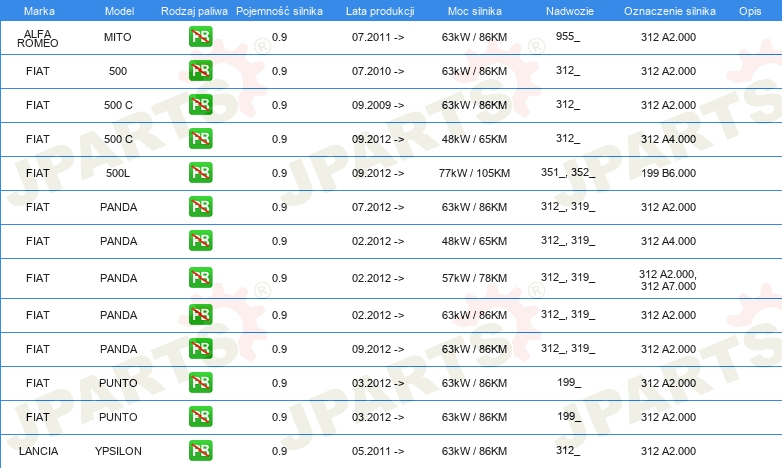Click the fuel icon for PANDA 07.2012
Screen dimensions: 782x468
point(200,207)
